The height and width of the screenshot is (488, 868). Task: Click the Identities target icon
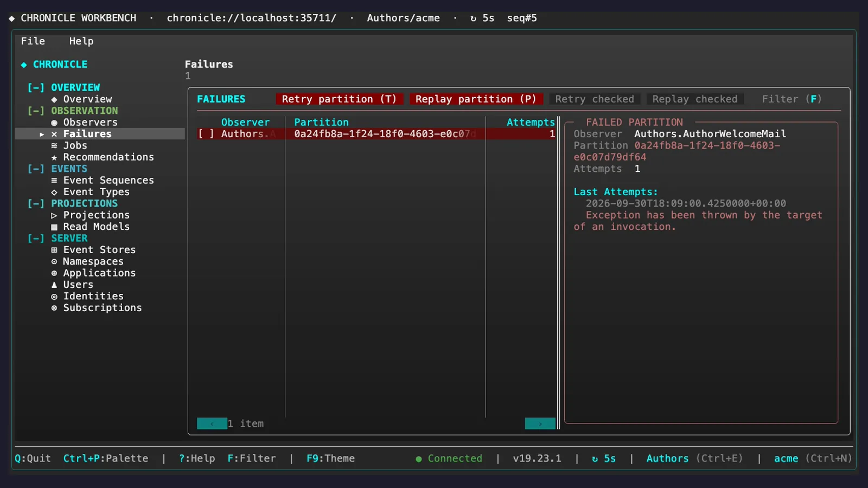pos(54,297)
